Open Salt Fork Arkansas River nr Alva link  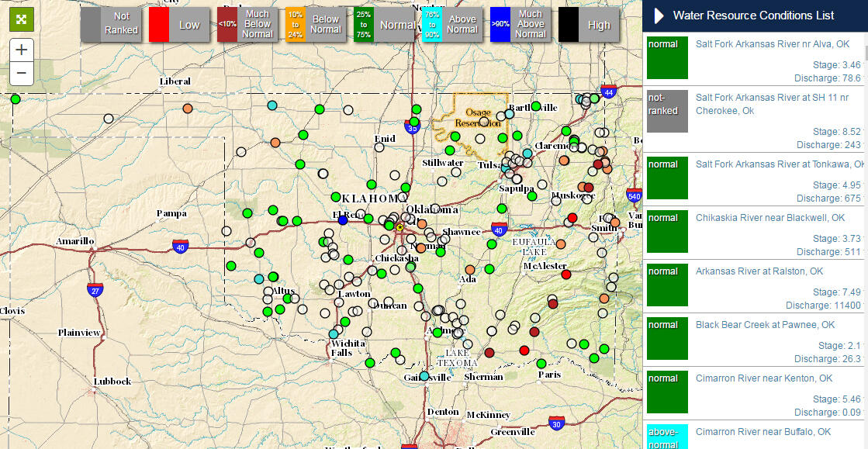tap(774, 44)
